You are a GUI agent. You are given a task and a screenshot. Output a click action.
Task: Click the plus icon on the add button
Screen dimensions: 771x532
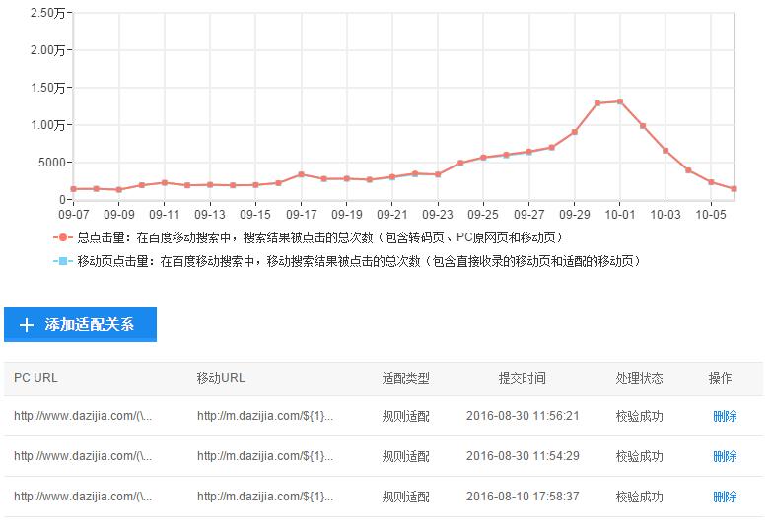coord(26,325)
